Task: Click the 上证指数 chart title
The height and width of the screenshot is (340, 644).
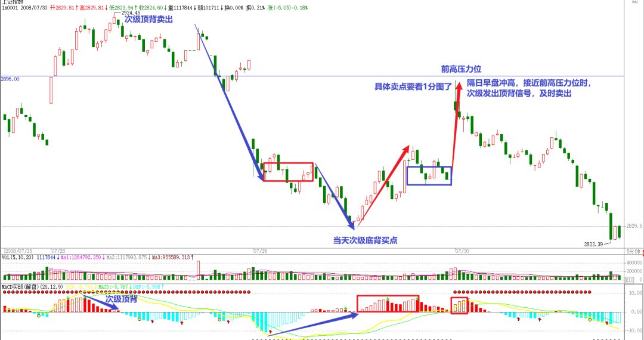Action: pos(12,2)
